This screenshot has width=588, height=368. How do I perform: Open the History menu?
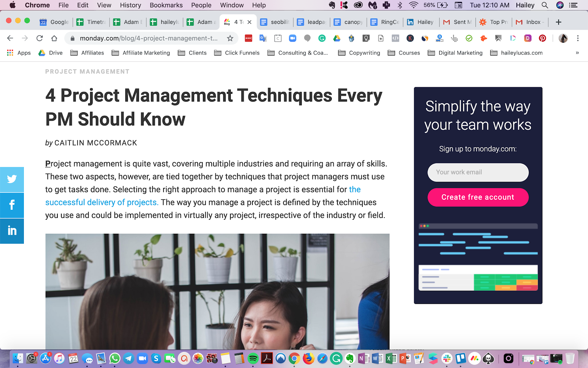click(130, 5)
